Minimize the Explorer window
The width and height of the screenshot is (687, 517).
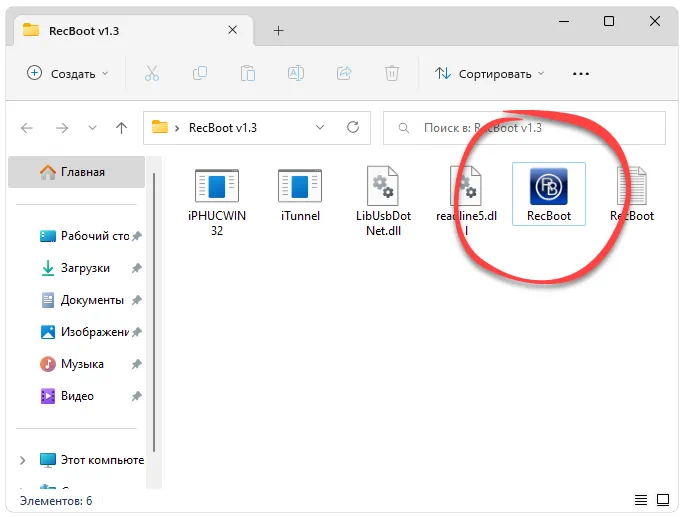pyautogui.click(x=564, y=21)
